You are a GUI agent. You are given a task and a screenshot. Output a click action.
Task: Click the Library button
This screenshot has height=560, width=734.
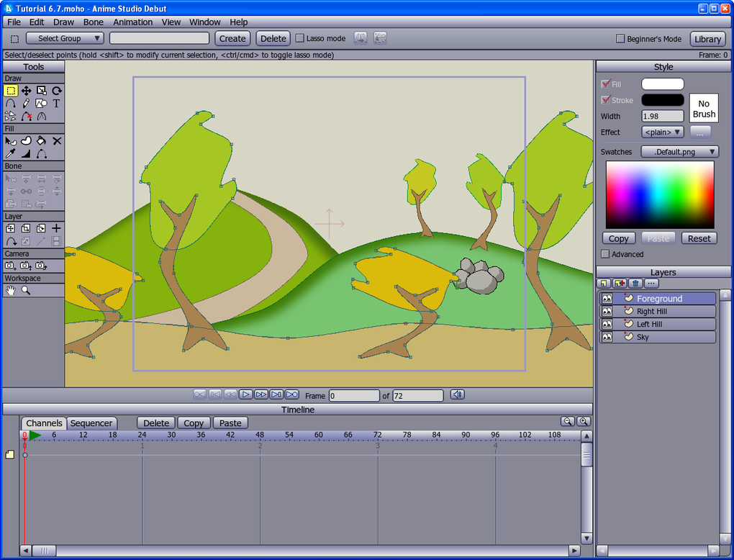(x=707, y=39)
